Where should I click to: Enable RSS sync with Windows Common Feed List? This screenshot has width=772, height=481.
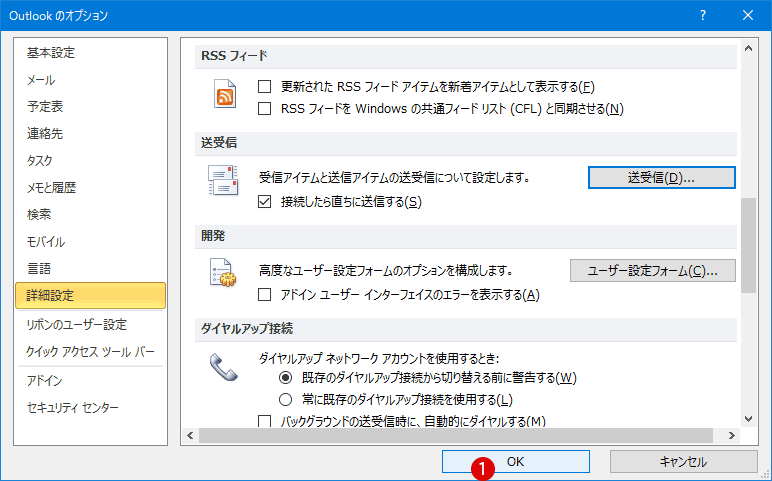pos(265,108)
